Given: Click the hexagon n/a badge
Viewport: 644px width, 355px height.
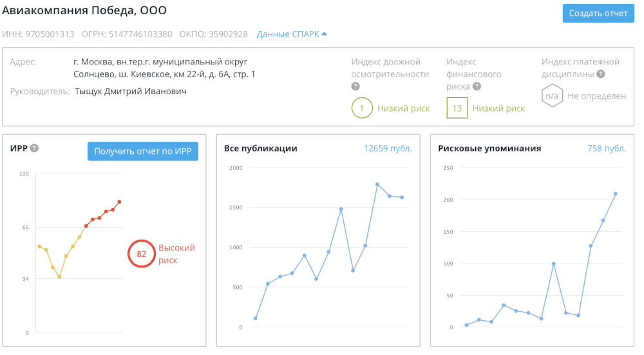Looking at the screenshot, I should (552, 96).
